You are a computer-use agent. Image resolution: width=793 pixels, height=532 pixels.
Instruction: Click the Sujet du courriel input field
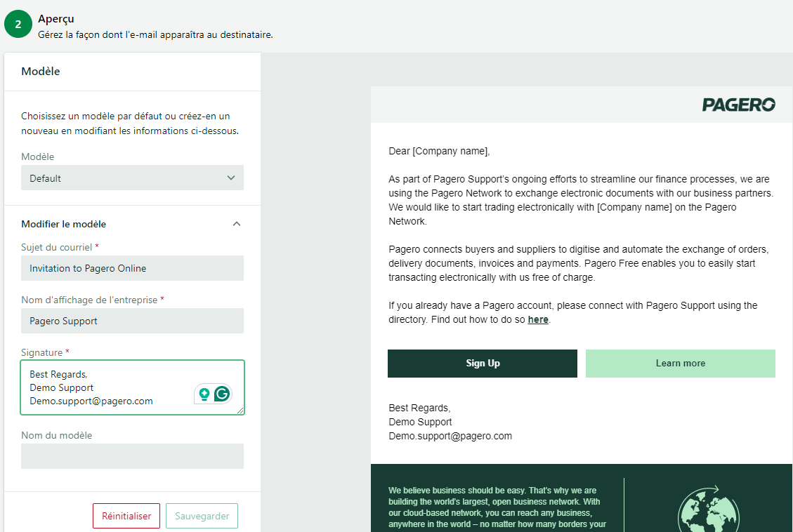(x=132, y=268)
